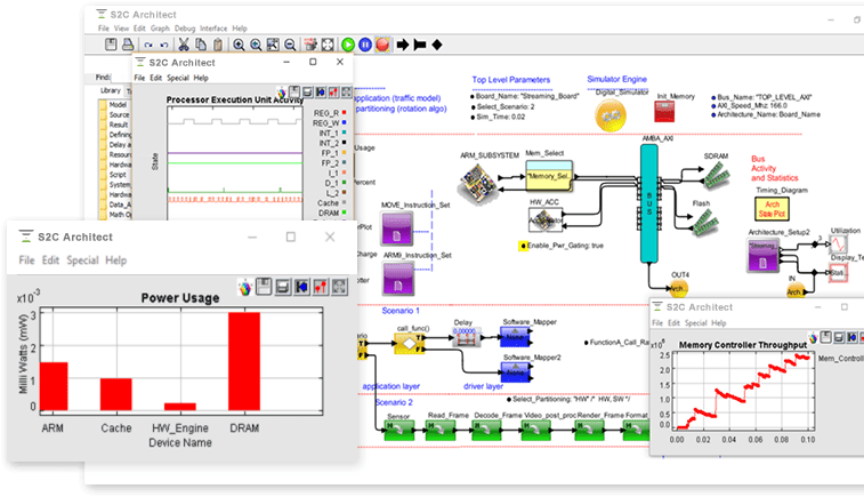This screenshot has height=497, width=864.
Task: Click the color palette icon in the Power Usage window
Action: (x=245, y=287)
